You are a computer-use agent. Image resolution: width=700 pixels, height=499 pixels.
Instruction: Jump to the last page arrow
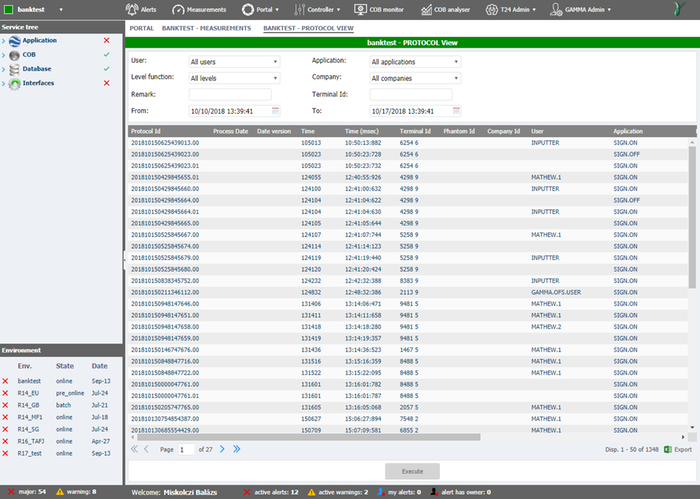tap(237, 450)
